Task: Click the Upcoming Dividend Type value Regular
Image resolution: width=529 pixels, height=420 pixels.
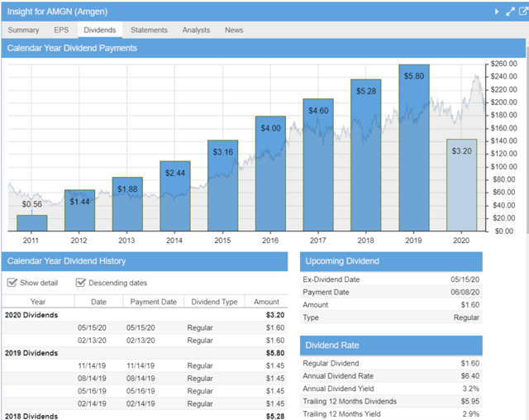Action: click(466, 317)
